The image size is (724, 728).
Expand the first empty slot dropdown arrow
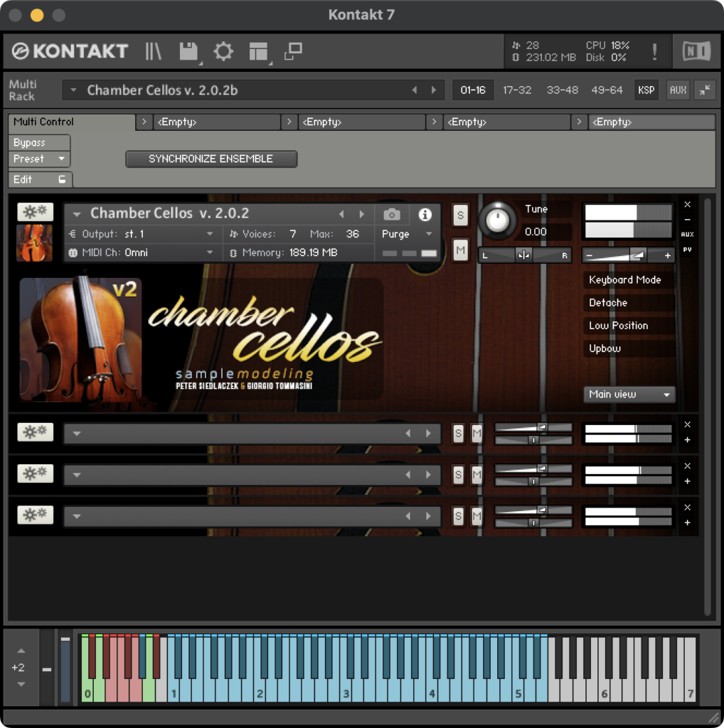click(77, 434)
